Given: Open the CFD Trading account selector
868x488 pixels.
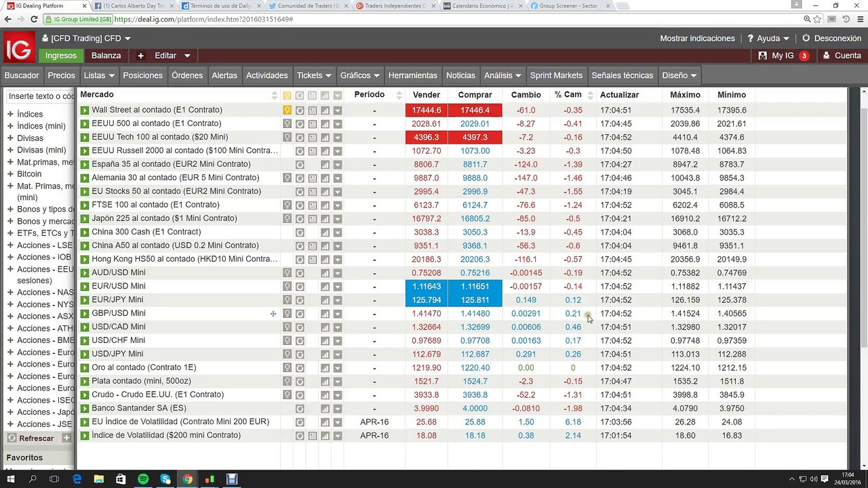Looking at the screenshot, I should 86,39.
